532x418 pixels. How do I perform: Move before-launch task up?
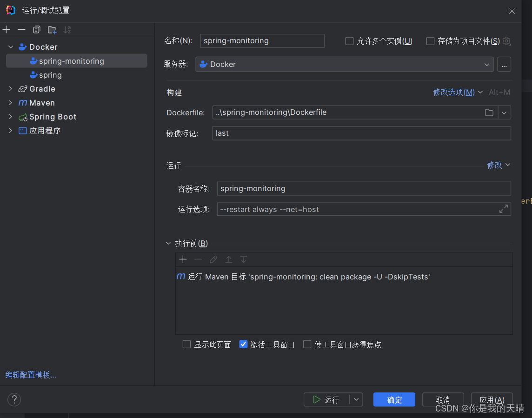pos(229,259)
